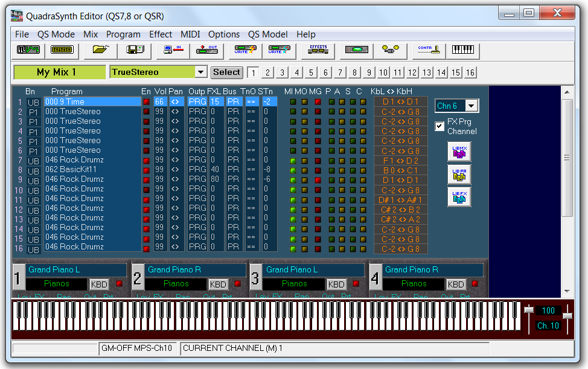The width and height of the screenshot is (588, 369).
Task: Open the QS Mode menu
Action: coord(56,34)
